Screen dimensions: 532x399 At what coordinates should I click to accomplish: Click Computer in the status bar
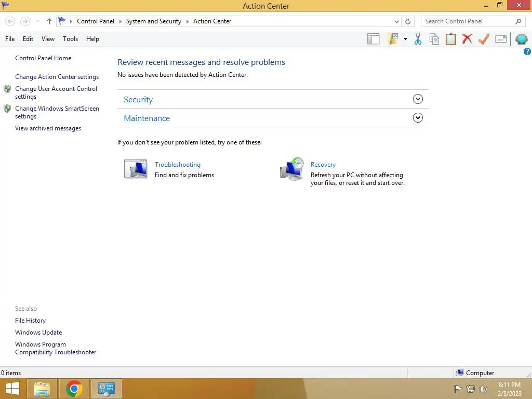point(475,373)
